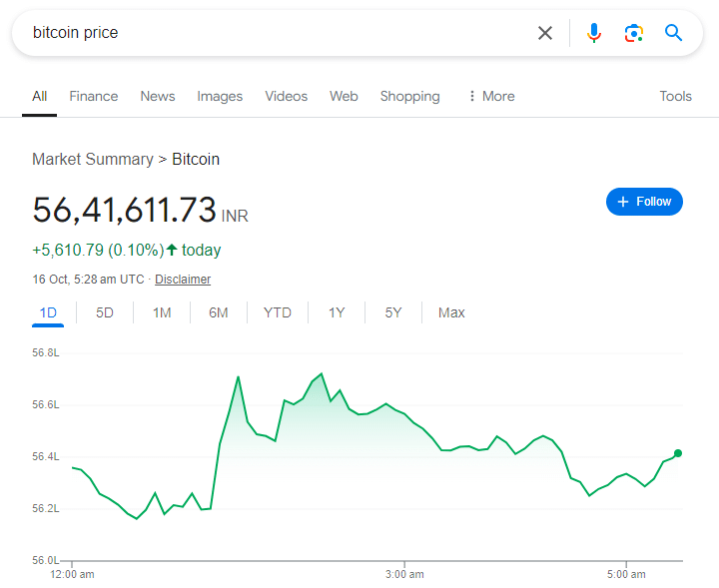Select the 5D chart range
Image resolution: width=719 pixels, height=588 pixels.
tap(105, 312)
